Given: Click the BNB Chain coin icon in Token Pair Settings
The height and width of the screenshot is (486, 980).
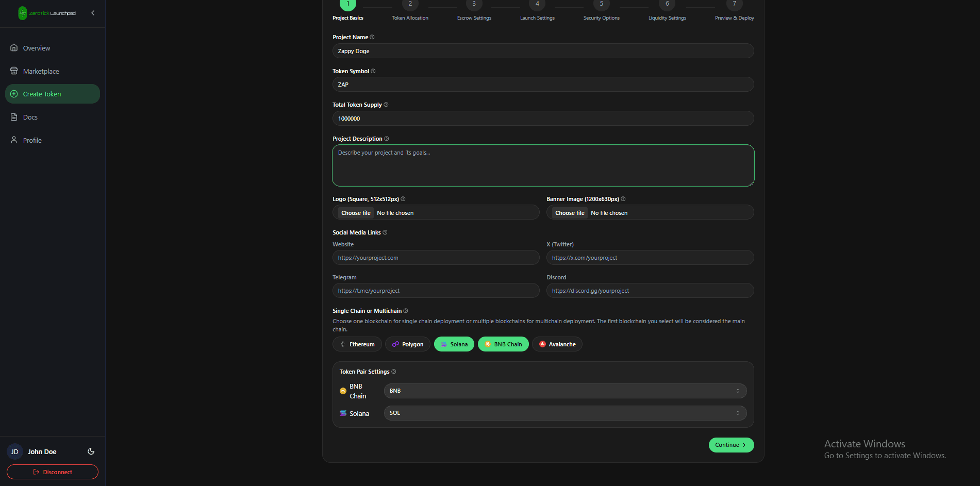Looking at the screenshot, I should [343, 391].
